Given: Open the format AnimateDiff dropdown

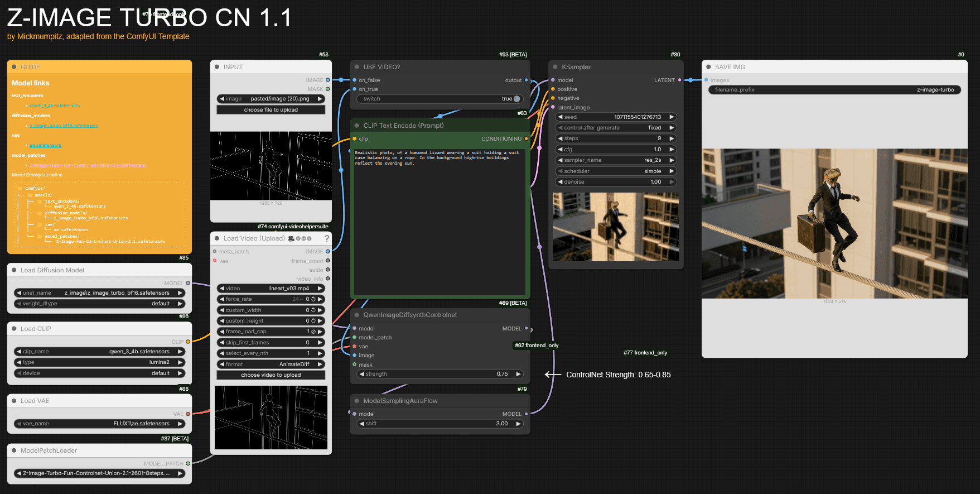Looking at the screenshot, I should pyautogui.click(x=271, y=364).
